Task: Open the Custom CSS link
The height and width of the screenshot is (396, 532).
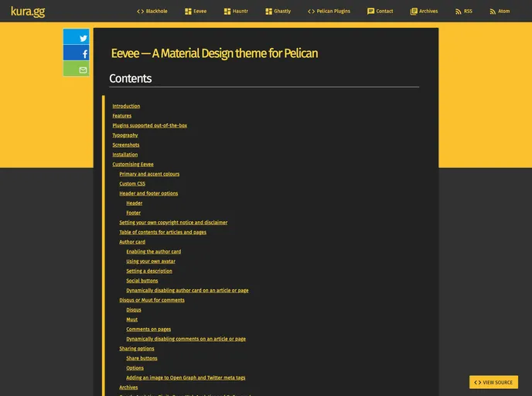Action: pyautogui.click(x=132, y=183)
